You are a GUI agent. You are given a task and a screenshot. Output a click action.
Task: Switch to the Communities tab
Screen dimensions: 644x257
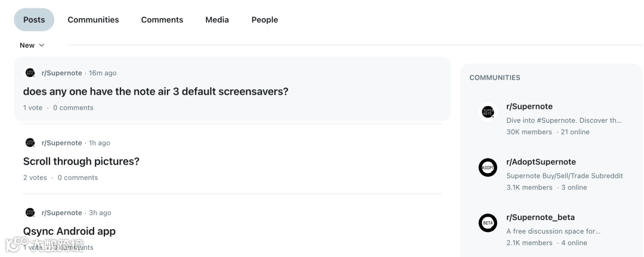click(x=93, y=20)
